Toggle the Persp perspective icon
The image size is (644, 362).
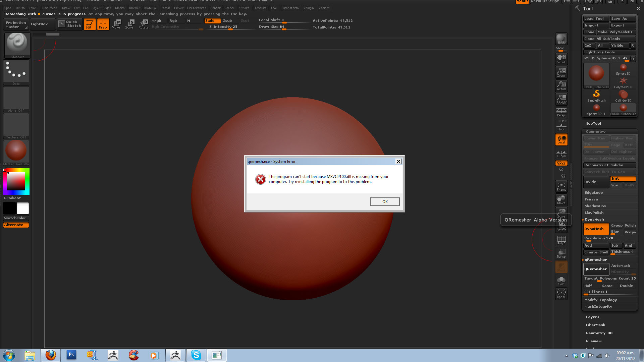(561, 112)
